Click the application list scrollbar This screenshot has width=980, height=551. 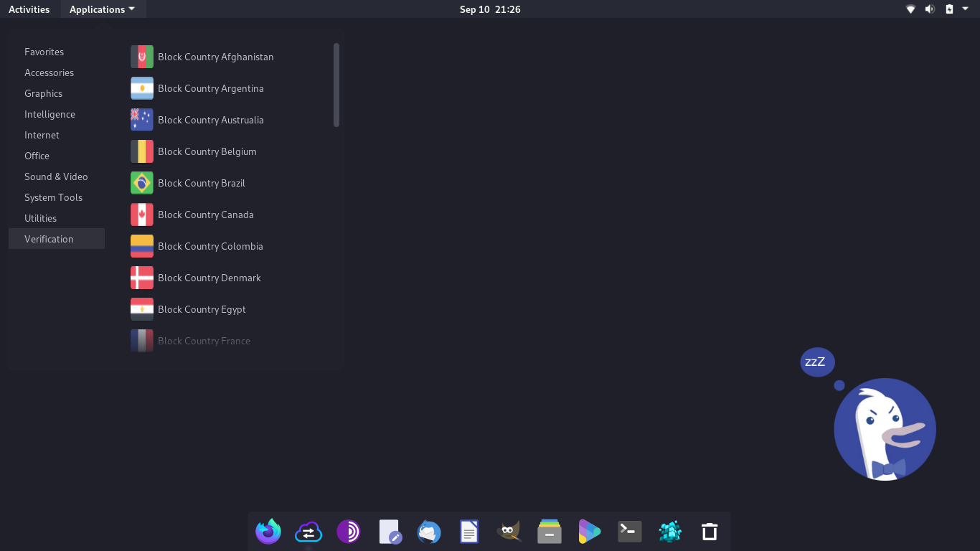point(336,85)
